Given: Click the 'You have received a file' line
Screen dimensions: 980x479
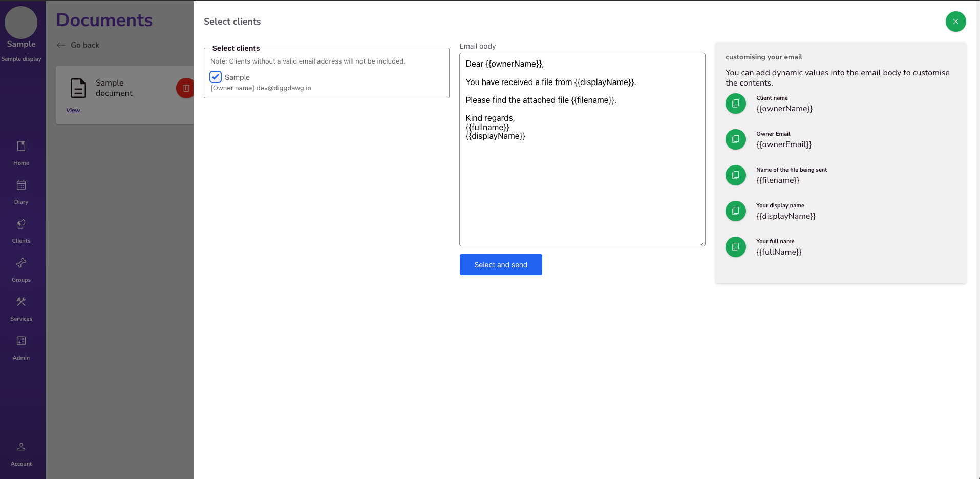Looking at the screenshot, I should (x=551, y=82).
